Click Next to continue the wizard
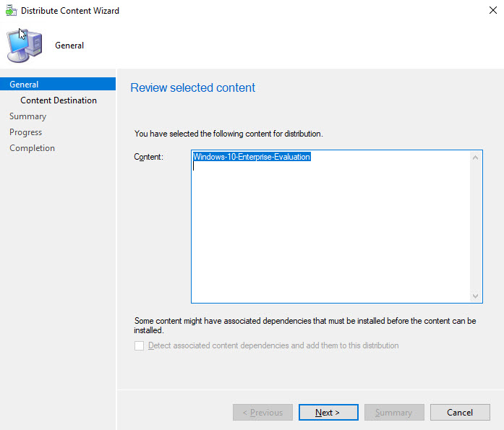The image size is (504, 430). (328, 413)
